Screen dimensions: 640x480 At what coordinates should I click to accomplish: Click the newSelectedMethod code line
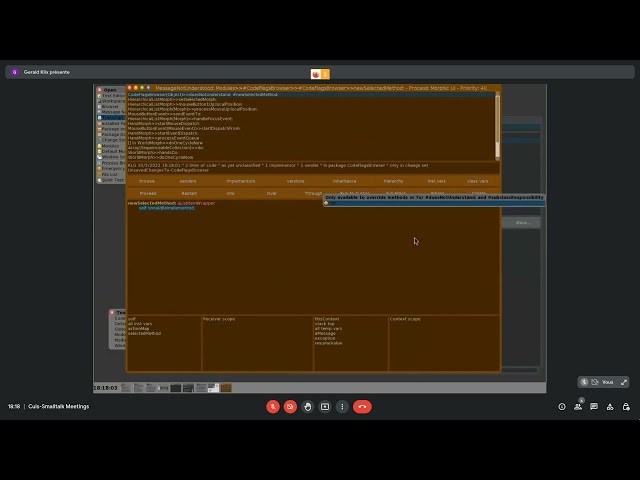[171, 203]
